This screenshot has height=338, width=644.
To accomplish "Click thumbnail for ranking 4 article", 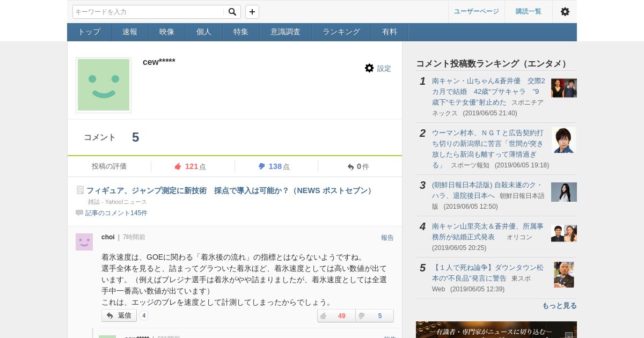I will (564, 233).
